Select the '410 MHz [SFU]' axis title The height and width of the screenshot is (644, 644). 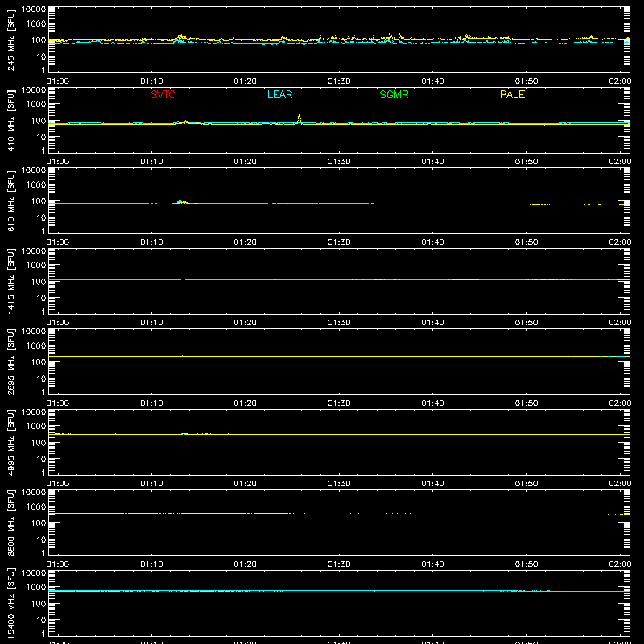(11, 120)
